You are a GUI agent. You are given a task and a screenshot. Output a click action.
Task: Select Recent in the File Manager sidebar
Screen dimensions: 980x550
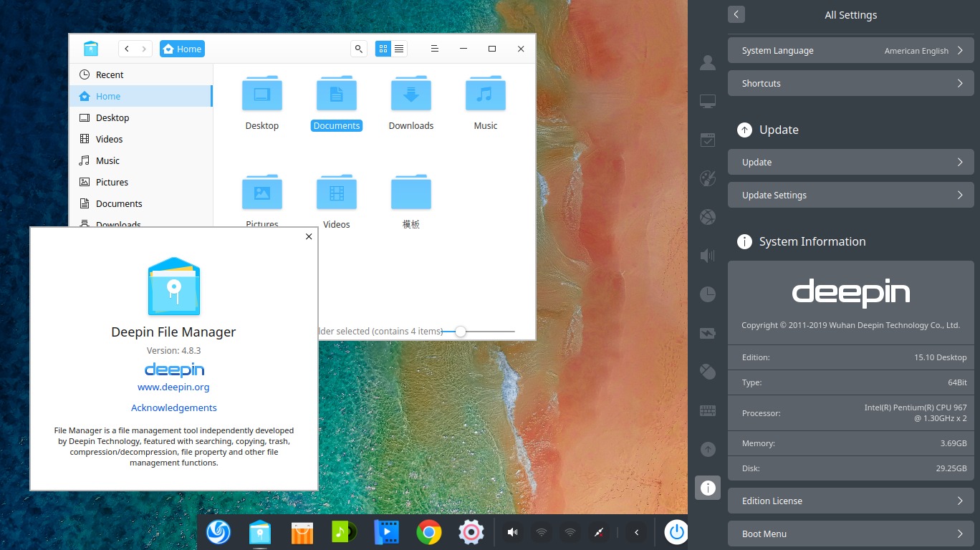click(140, 74)
